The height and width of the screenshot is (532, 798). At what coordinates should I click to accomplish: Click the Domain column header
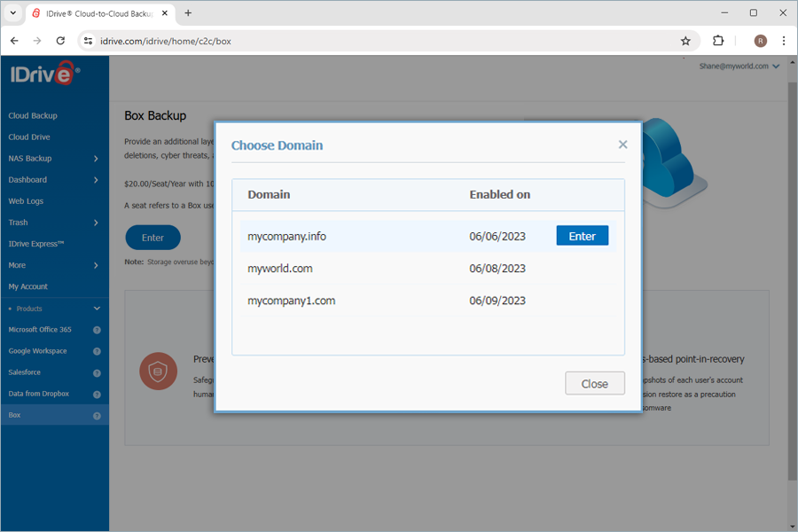[x=269, y=194]
